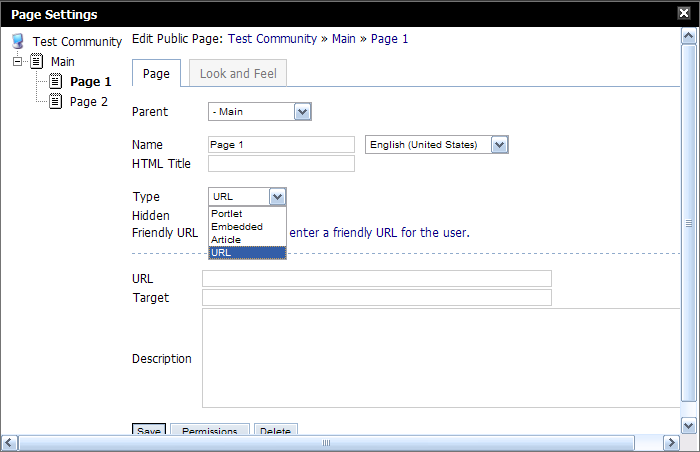Click the Test Community breadcrumb link
700x452 pixels.
[x=272, y=39]
